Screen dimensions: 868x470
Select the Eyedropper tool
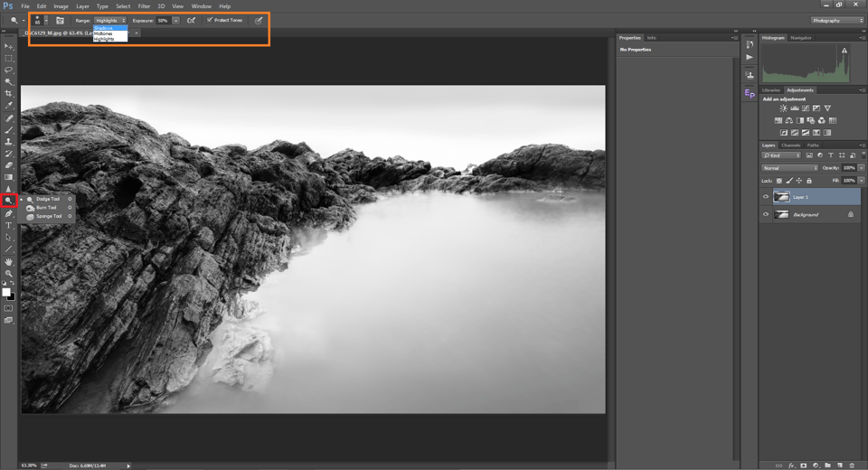point(8,105)
